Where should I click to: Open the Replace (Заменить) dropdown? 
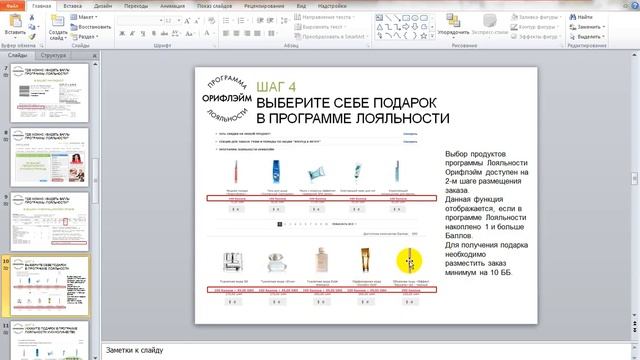(587, 27)
